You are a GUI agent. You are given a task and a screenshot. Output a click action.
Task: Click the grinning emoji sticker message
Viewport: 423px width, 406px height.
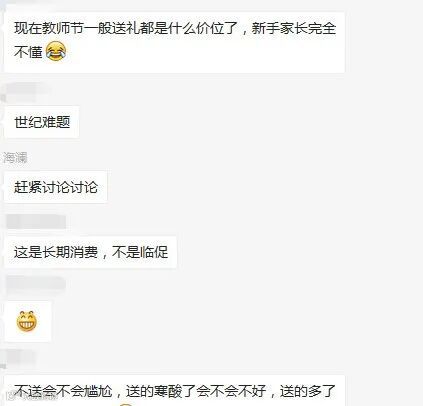pyautogui.click(x=27, y=321)
